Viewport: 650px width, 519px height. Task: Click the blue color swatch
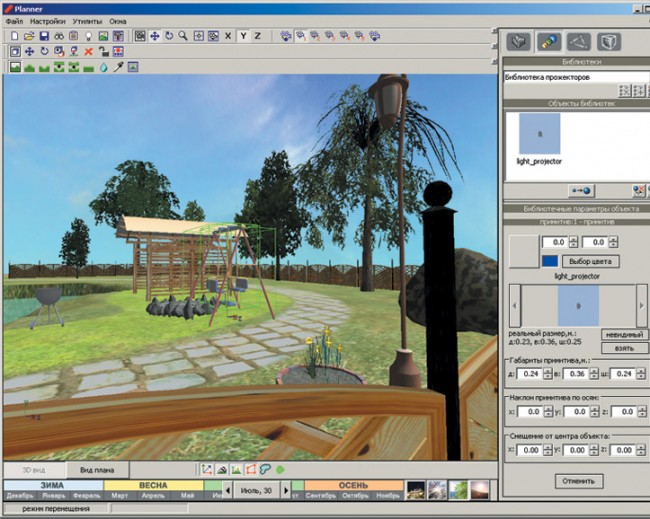pos(550,261)
